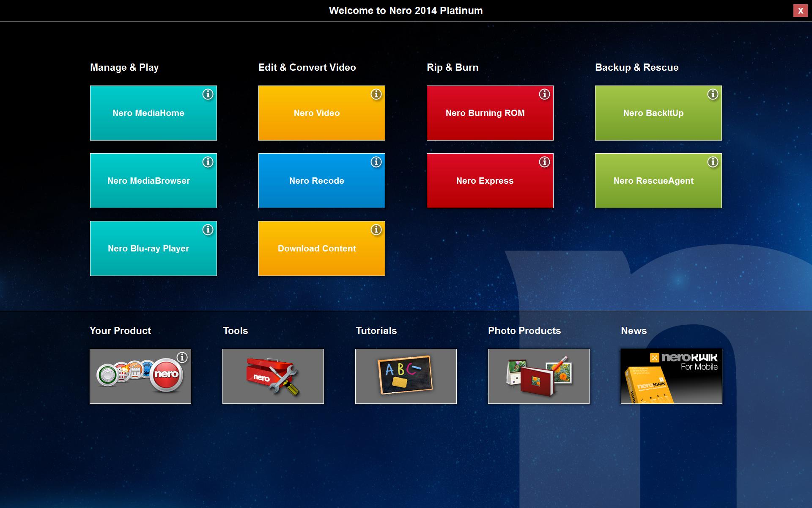This screenshot has height=508, width=812.
Task: View info for Download Content
Action: pos(376,230)
